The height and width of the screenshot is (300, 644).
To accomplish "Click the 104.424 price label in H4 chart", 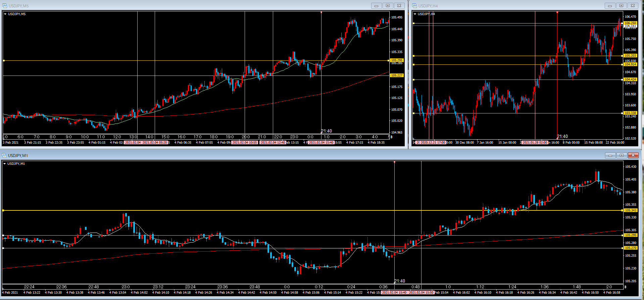I will [630, 80].
